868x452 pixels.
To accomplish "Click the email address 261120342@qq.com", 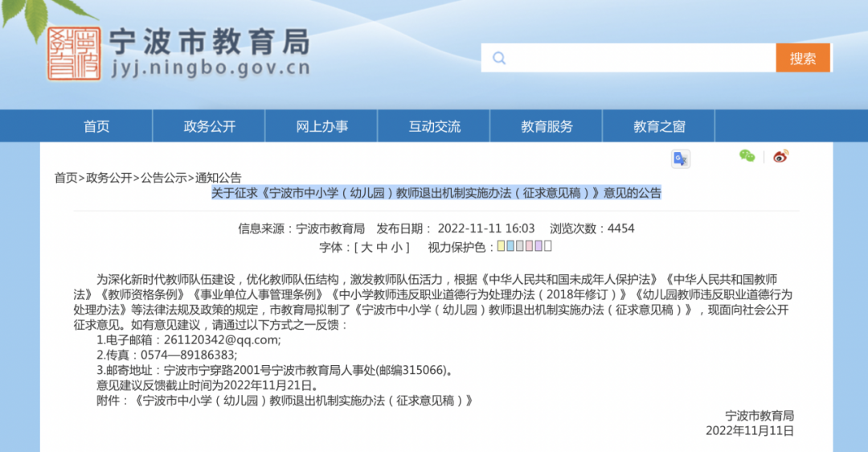I will click(x=222, y=340).
